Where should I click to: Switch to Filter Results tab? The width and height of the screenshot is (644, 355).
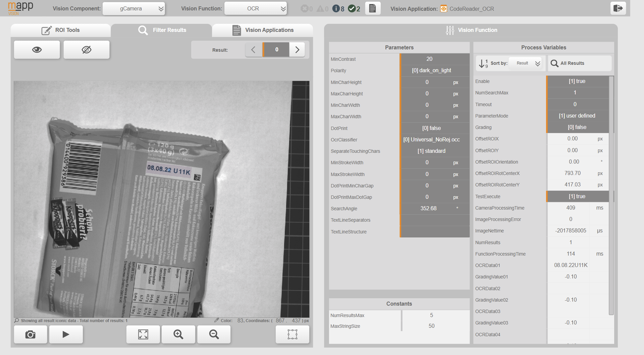pos(162,30)
